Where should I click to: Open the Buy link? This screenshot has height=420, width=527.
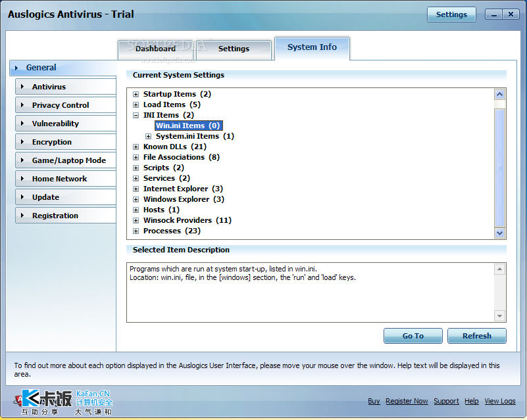[x=374, y=401]
